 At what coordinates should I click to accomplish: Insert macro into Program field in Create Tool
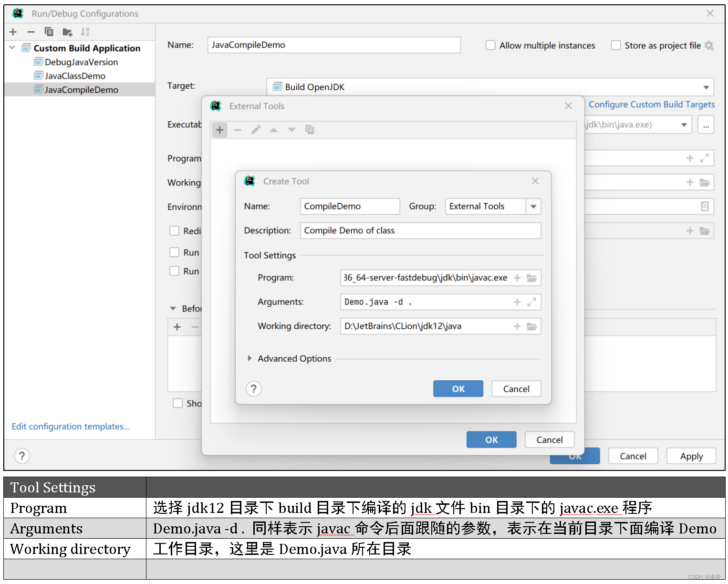click(517, 278)
